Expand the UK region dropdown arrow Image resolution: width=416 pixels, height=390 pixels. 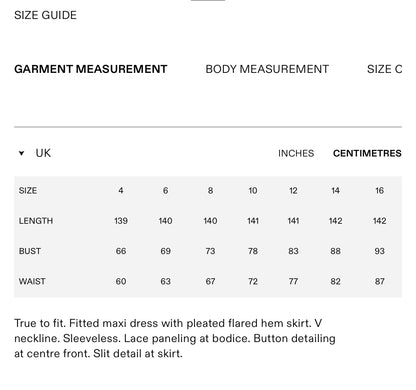click(21, 153)
